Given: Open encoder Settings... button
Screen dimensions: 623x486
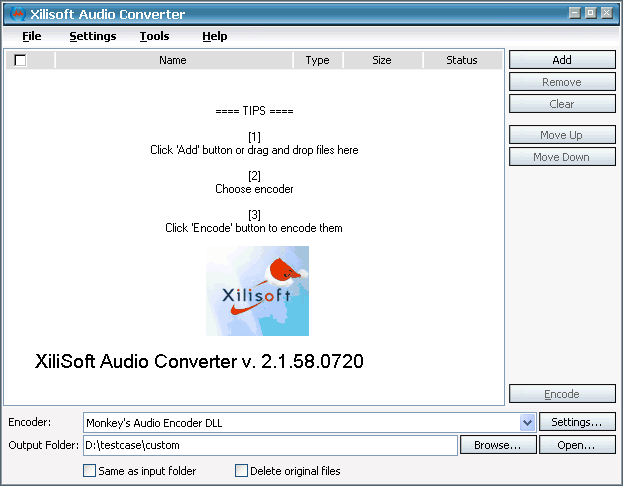Looking at the screenshot, I should 577,422.
